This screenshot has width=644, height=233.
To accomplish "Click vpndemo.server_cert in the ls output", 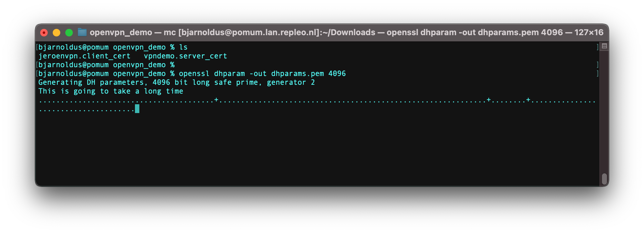I will click(185, 56).
